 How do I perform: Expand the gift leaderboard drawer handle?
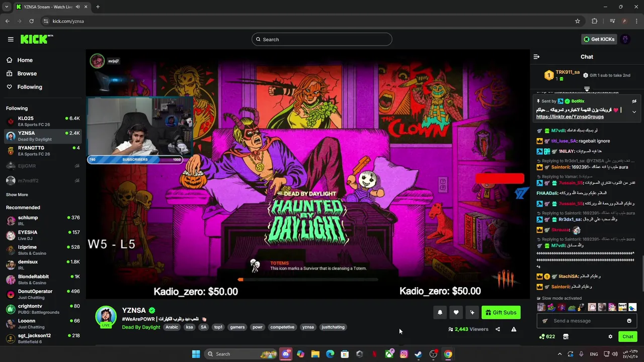click(x=587, y=89)
